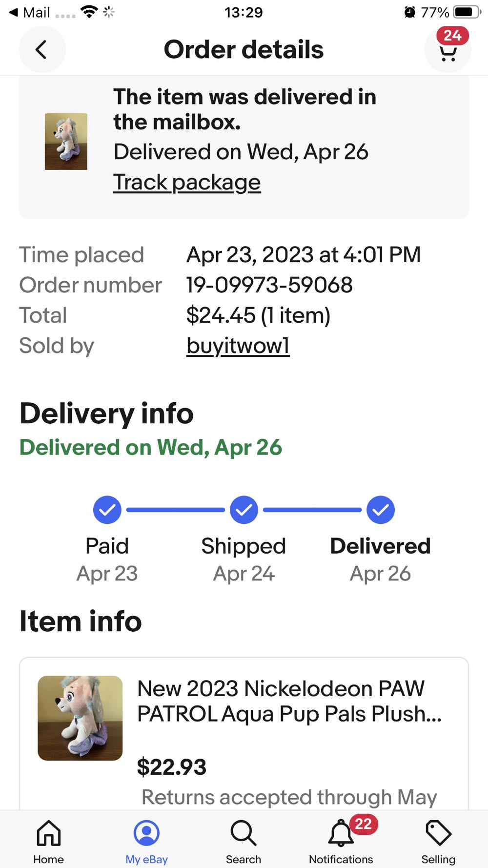Open seller buyitwow1 profile
Image resolution: width=488 pixels, height=868 pixels.
pos(238,346)
